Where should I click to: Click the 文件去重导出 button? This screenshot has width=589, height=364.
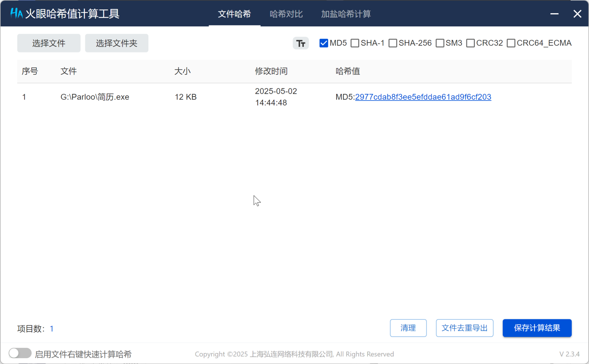click(464, 328)
